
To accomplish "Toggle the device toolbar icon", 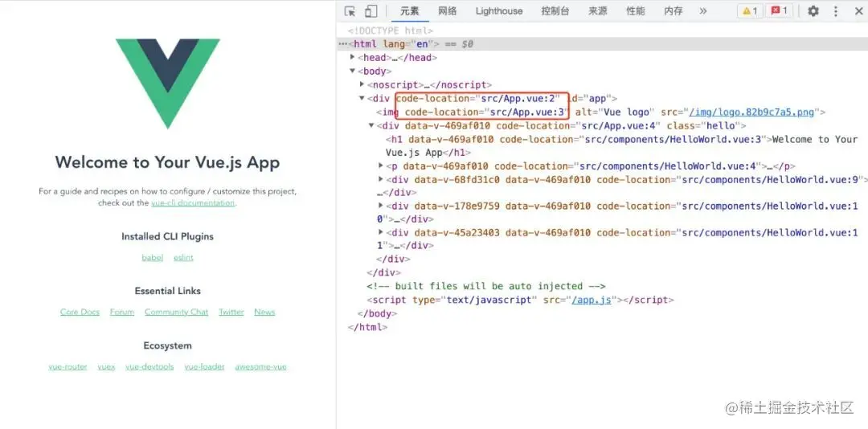I will (x=371, y=11).
